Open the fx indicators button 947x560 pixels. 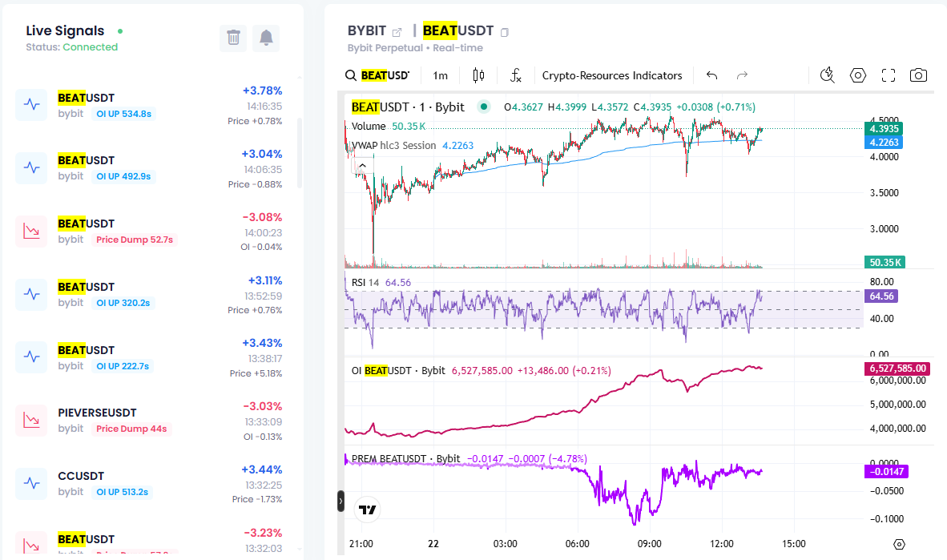coord(516,75)
